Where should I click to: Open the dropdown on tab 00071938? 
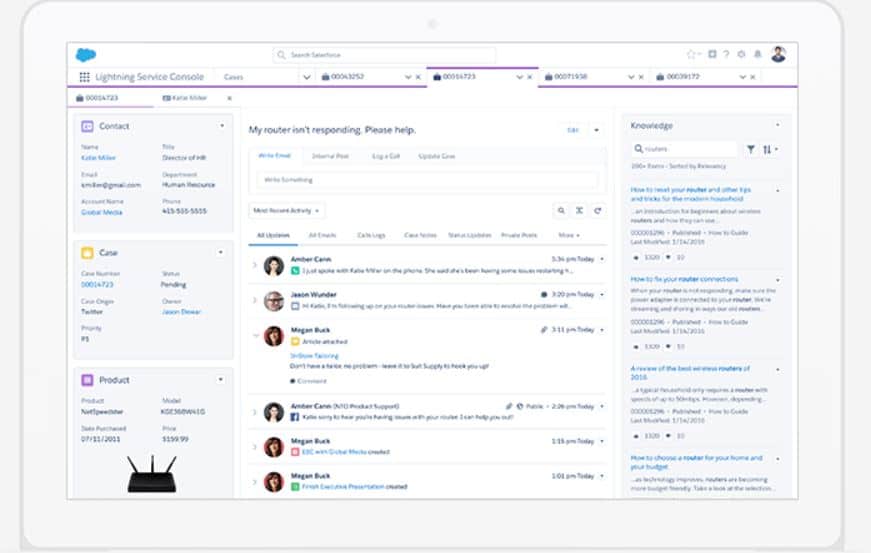click(631, 77)
